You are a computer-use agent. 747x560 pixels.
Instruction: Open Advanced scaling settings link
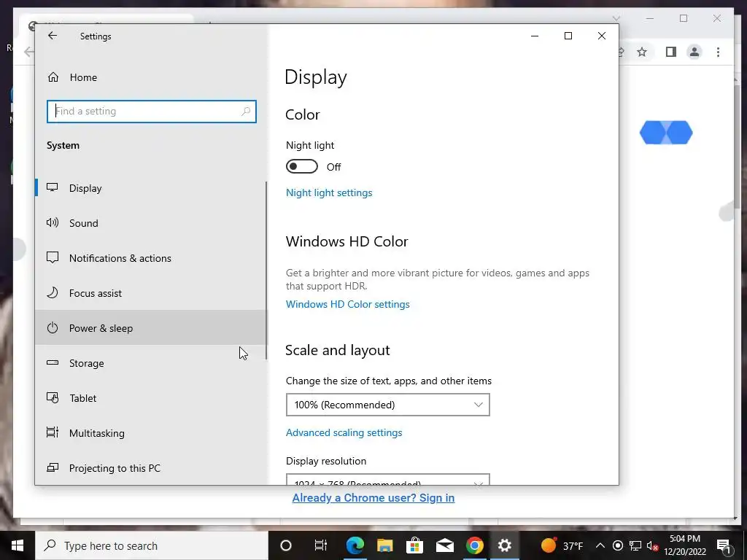(344, 432)
